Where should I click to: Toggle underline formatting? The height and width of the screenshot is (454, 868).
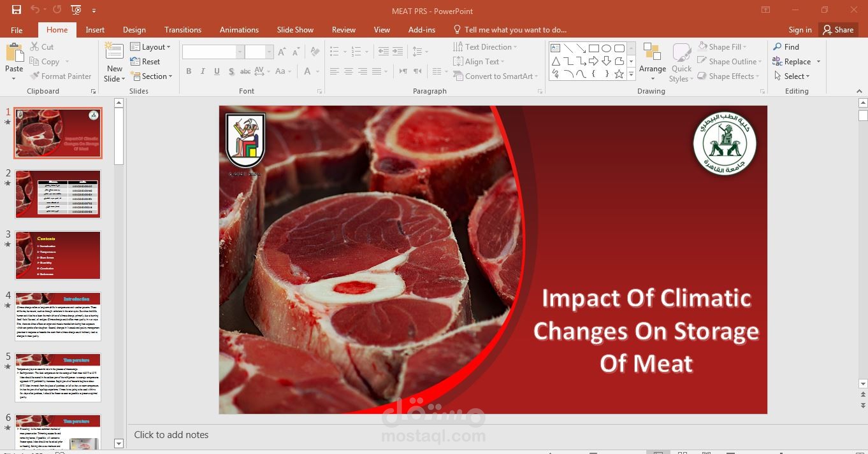(x=217, y=71)
